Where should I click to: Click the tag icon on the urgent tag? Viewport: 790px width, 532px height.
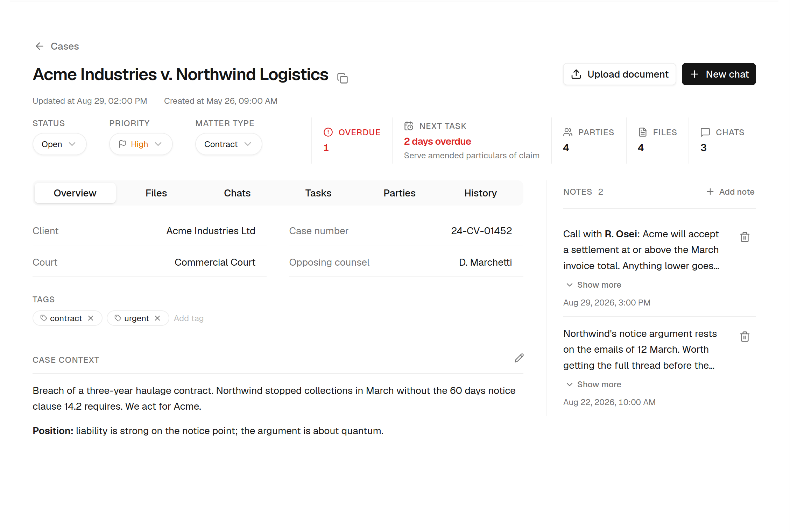[x=118, y=318]
